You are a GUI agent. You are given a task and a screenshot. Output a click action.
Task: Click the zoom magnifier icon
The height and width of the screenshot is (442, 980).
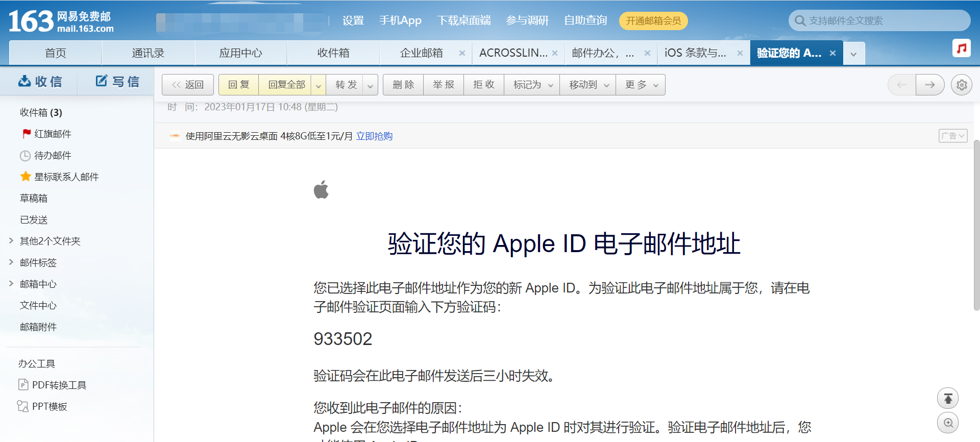948,423
